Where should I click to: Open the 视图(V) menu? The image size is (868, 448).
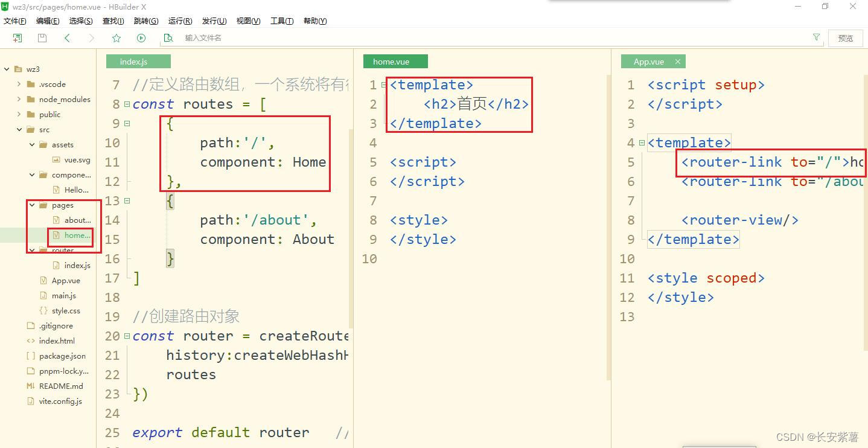point(248,21)
